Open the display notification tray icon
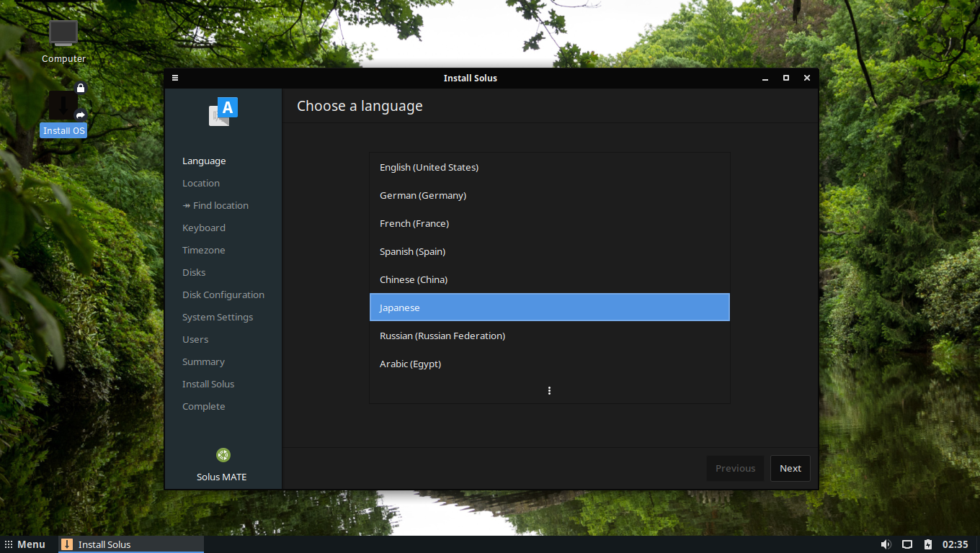This screenshot has width=980, height=553. (907, 544)
